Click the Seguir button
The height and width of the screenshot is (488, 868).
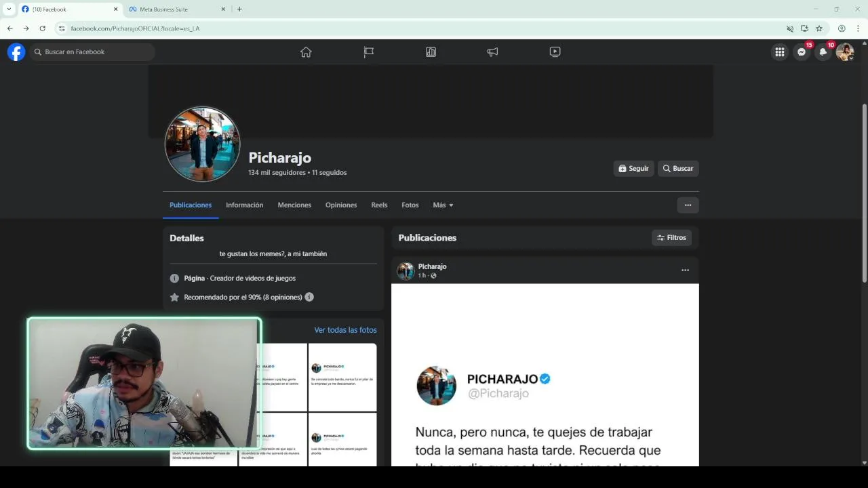click(634, 168)
